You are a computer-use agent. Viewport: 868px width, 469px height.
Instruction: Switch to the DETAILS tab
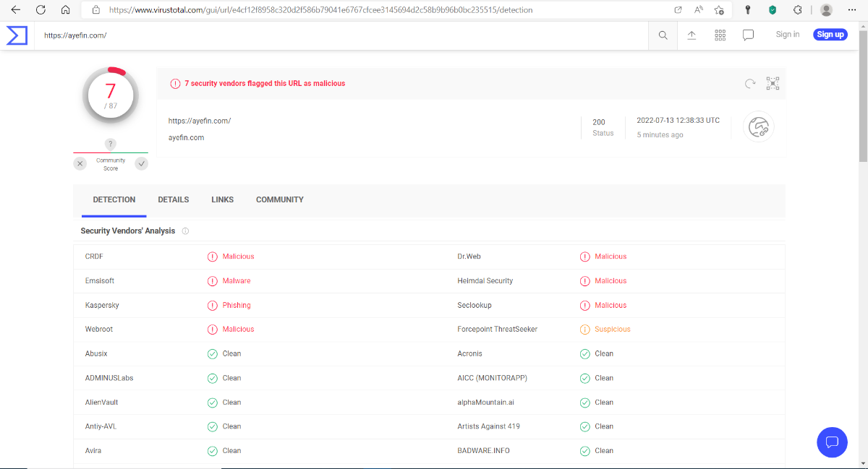174,199
